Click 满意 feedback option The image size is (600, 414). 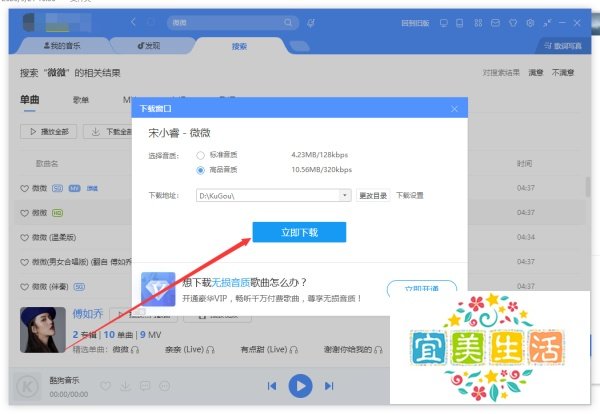point(536,73)
